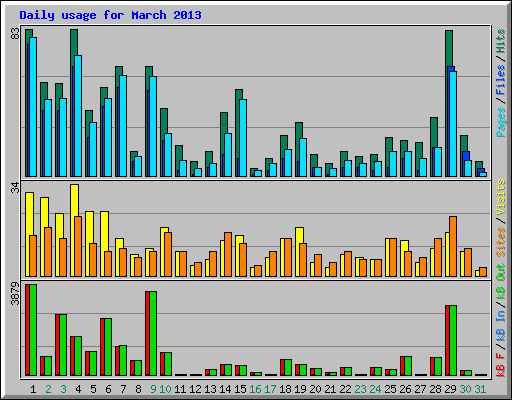Select the day "20" x-axis label
This screenshot has width=512, height=400.
[x=315, y=389]
